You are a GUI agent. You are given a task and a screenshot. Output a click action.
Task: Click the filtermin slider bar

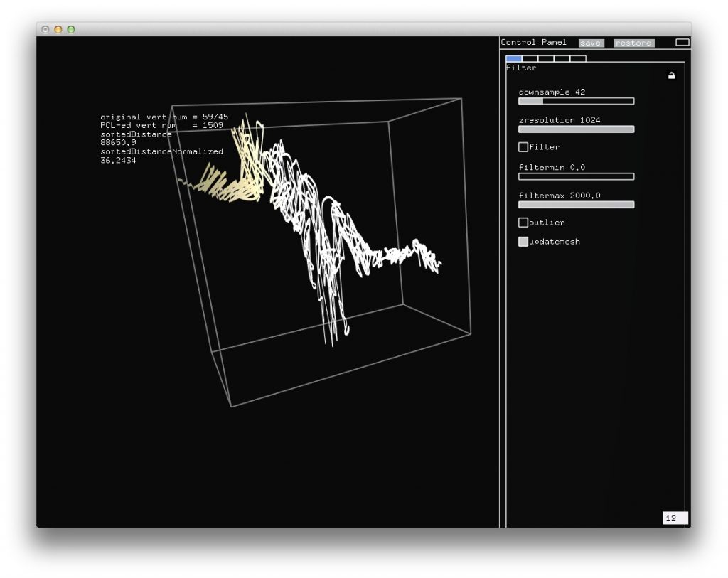pyautogui.click(x=576, y=176)
